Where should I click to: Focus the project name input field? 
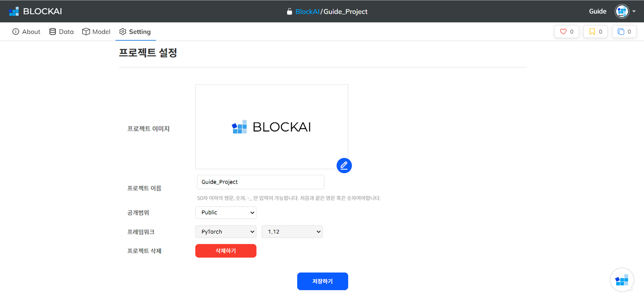(x=260, y=182)
